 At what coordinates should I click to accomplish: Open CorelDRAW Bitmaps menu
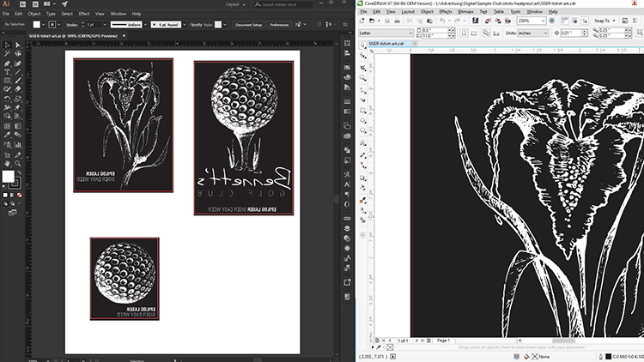[465, 11]
